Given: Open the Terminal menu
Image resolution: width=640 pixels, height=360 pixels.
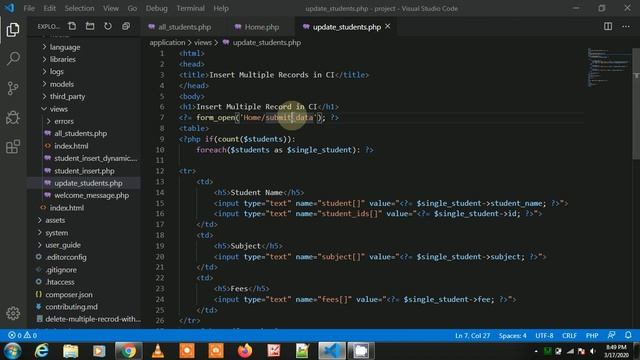Looking at the screenshot, I should 191,8.
